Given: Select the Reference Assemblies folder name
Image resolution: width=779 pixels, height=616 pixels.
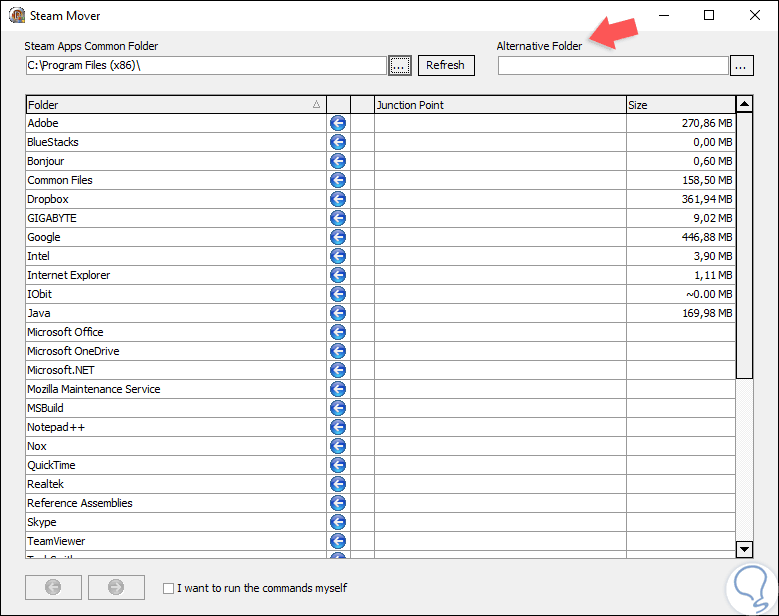Looking at the screenshot, I should [x=79, y=503].
